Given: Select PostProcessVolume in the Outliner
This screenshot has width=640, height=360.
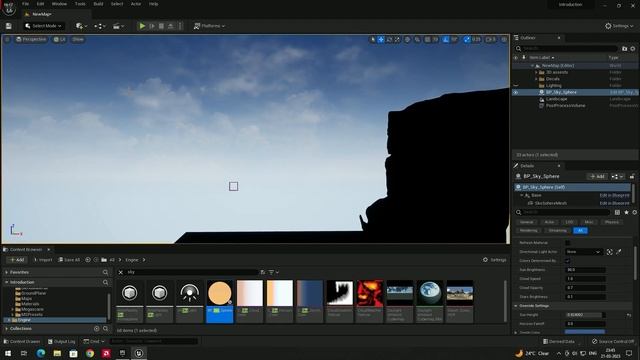Looking at the screenshot, I should click(x=565, y=106).
